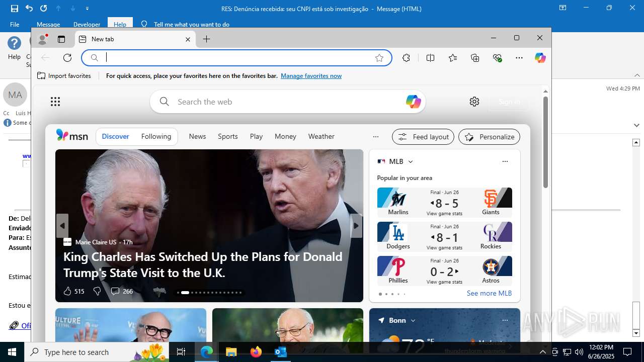Open Edge Settings and more menu
The image size is (644, 362).
pos(519,58)
